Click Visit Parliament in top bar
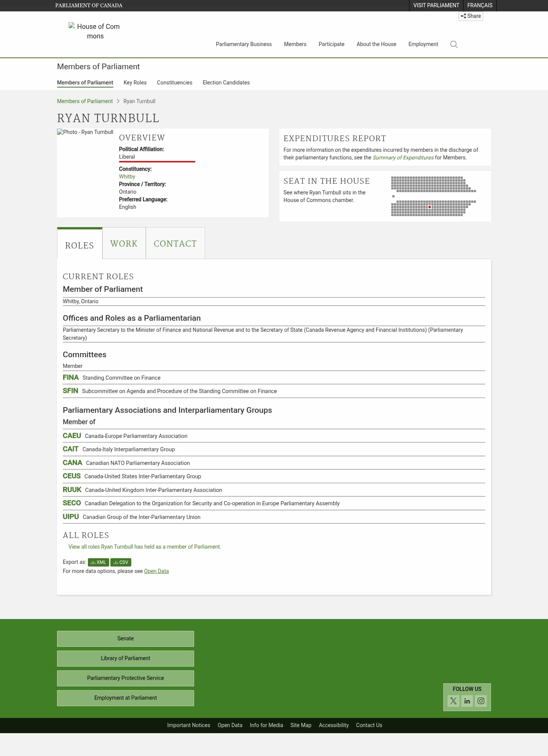The image size is (548, 756). point(436,5)
